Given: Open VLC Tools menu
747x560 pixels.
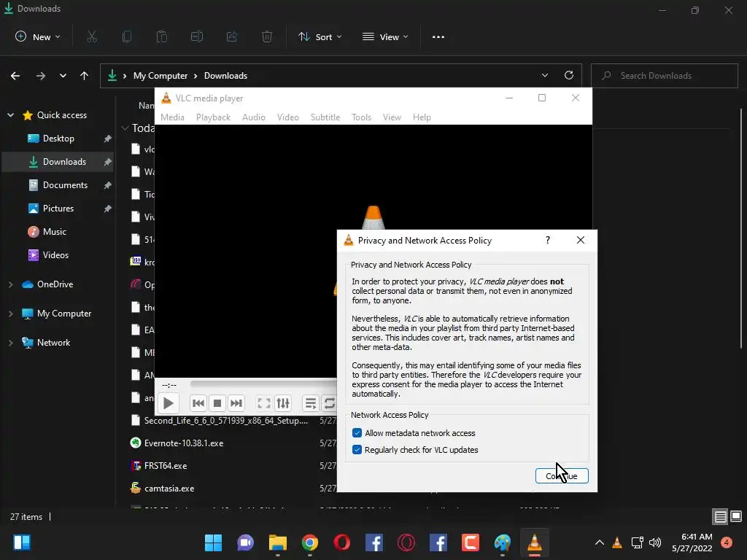Looking at the screenshot, I should pos(361,117).
